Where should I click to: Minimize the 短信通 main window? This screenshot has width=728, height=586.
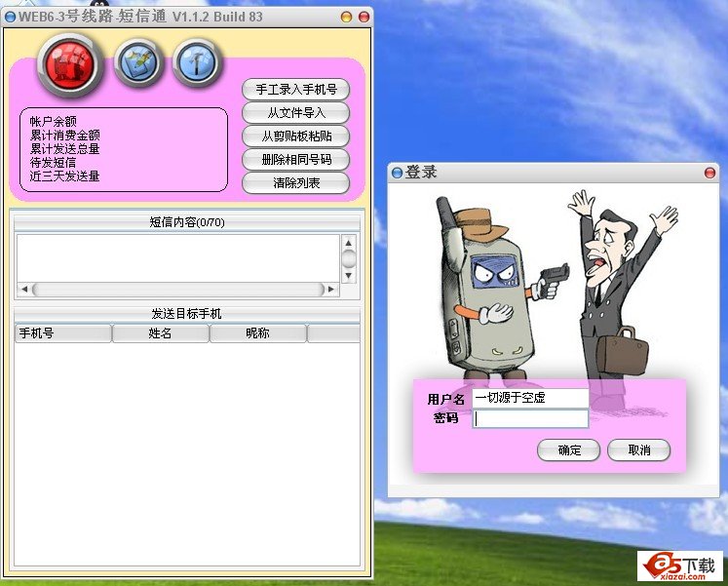[x=346, y=17]
